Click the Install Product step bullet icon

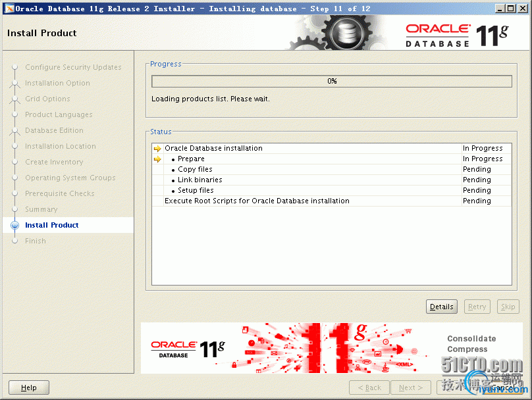(x=14, y=225)
